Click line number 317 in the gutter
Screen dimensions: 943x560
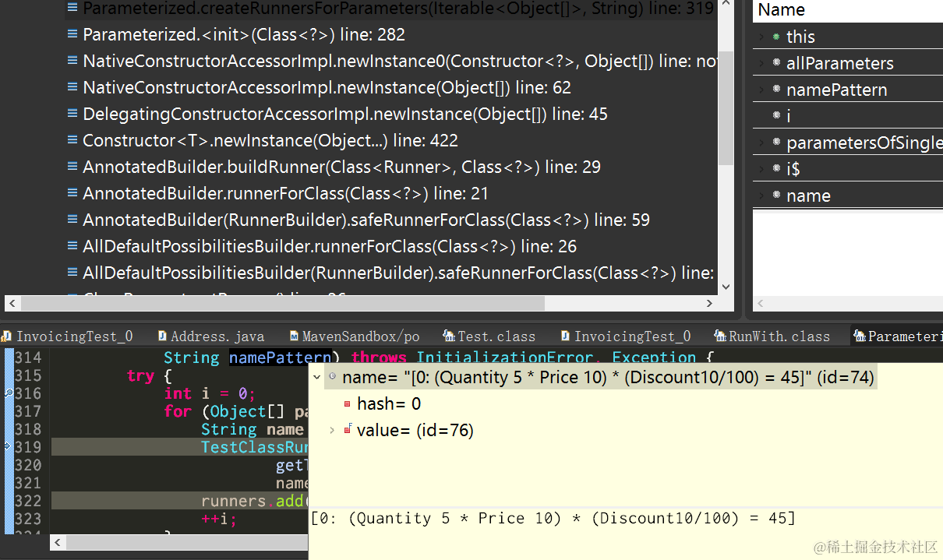click(x=28, y=411)
